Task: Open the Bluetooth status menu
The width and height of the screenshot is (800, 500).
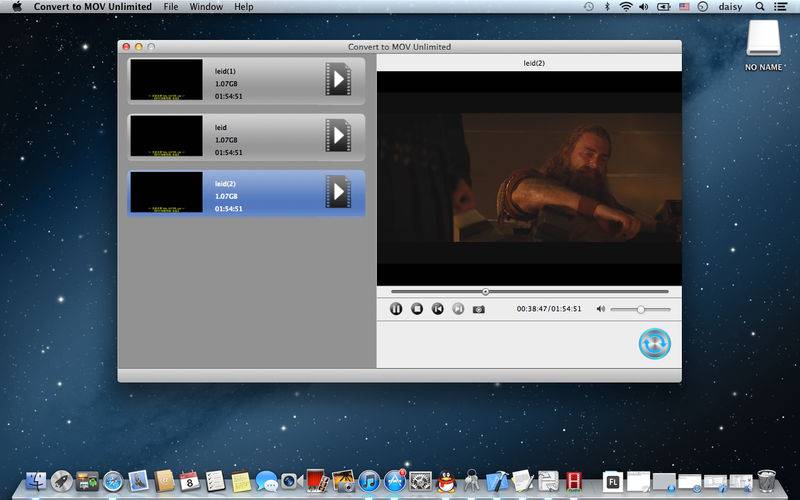Action: 607,7
